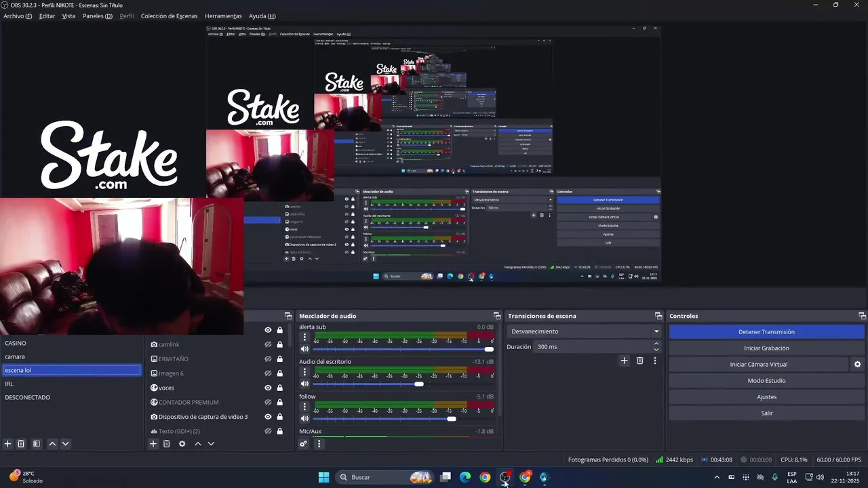Hide the voces source
Image resolution: width=868 pixels, height=488 pixels.
coord(268,388)
